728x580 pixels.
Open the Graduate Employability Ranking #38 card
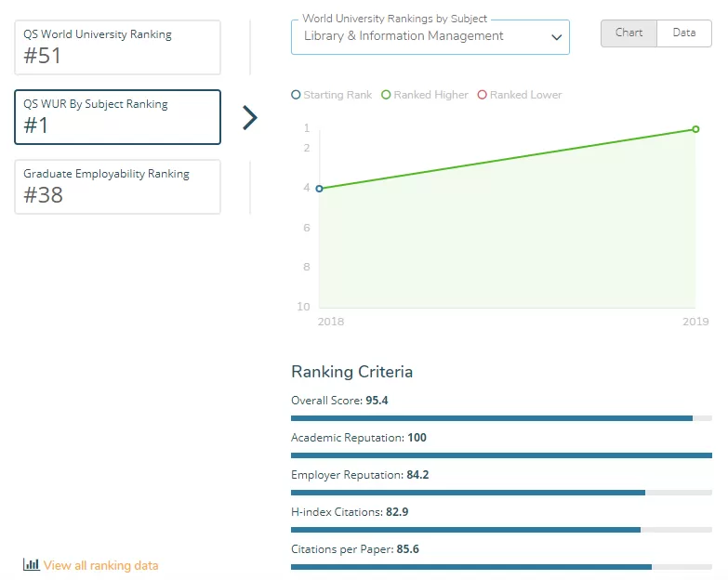pos(117,187)
